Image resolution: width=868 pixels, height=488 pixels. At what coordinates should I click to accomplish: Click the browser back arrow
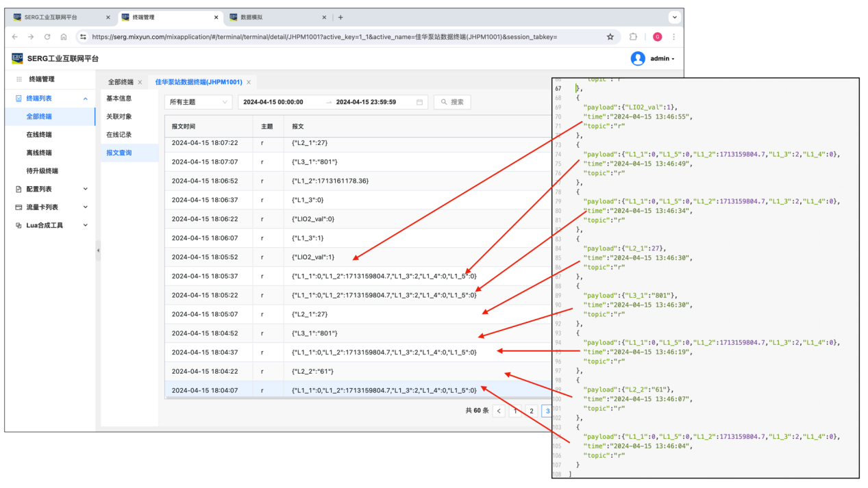[x=15, y=37]
